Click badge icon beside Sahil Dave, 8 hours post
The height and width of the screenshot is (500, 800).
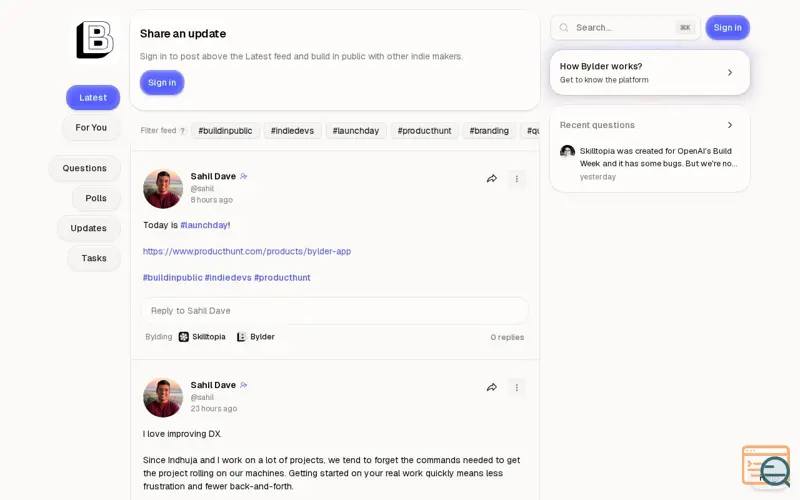click(243, 176)
